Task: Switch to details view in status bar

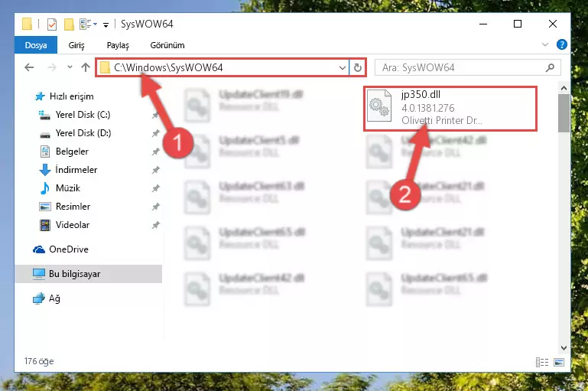Action: (x=542, y=362)
